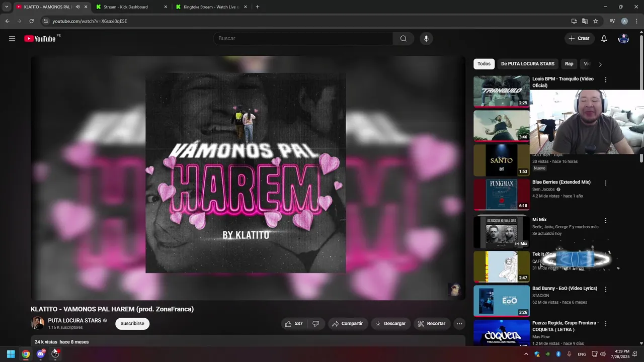Open the Bad Bunny EoO thumbnail
The height and width of the screenshot is (362, 644).
click(x=502, y=301)
